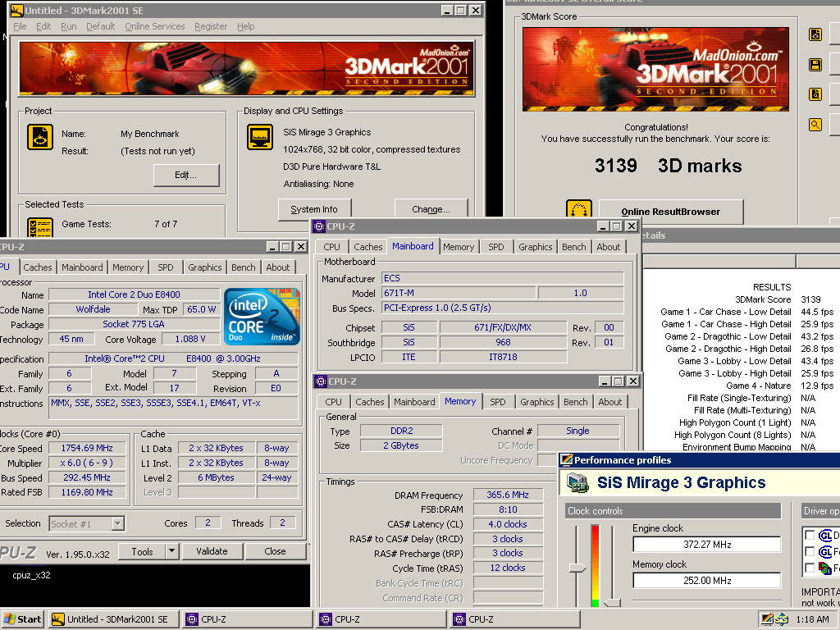Screen dimensions: 840x630
Task: Click the CPU-Z Memory window title icon
Action: pos(321,381)
